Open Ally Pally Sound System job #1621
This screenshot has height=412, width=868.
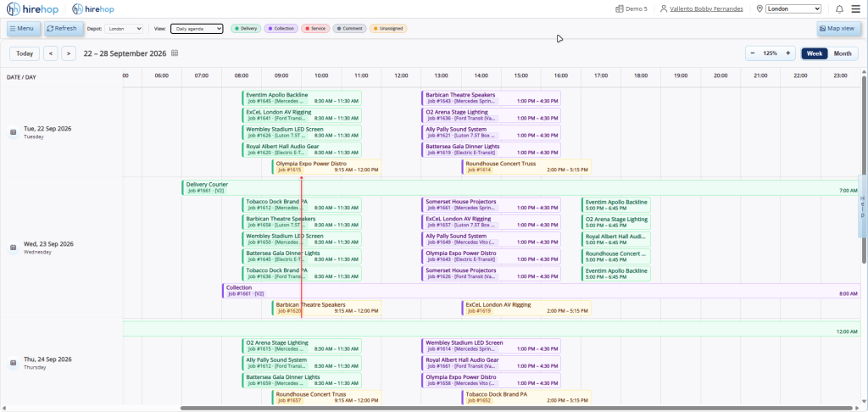(x=491, y=132)
